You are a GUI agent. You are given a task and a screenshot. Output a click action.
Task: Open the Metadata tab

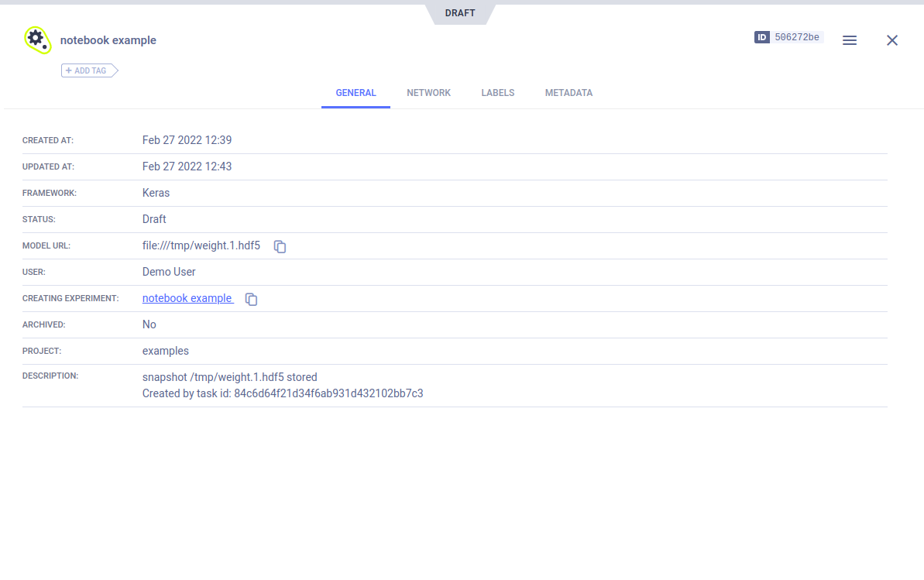[x=568, y=93]
